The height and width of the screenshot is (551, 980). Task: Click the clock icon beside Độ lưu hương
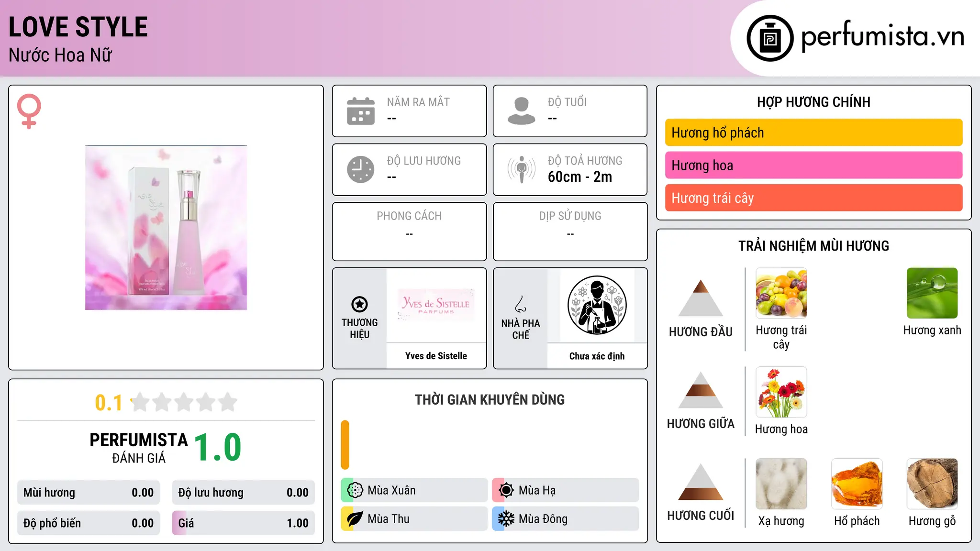pos(361,169)
